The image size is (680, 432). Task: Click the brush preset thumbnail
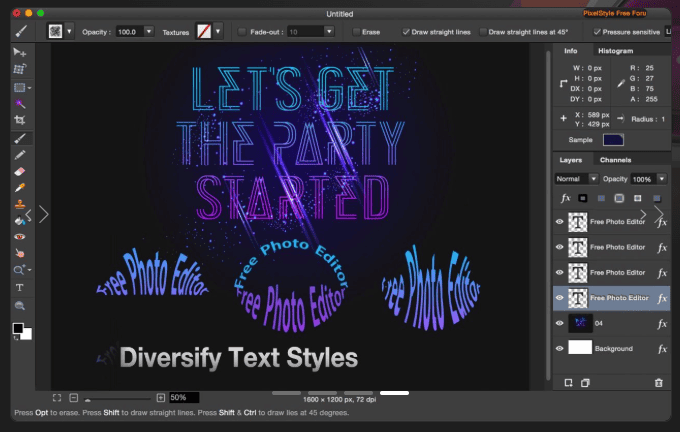pos(56,31)
